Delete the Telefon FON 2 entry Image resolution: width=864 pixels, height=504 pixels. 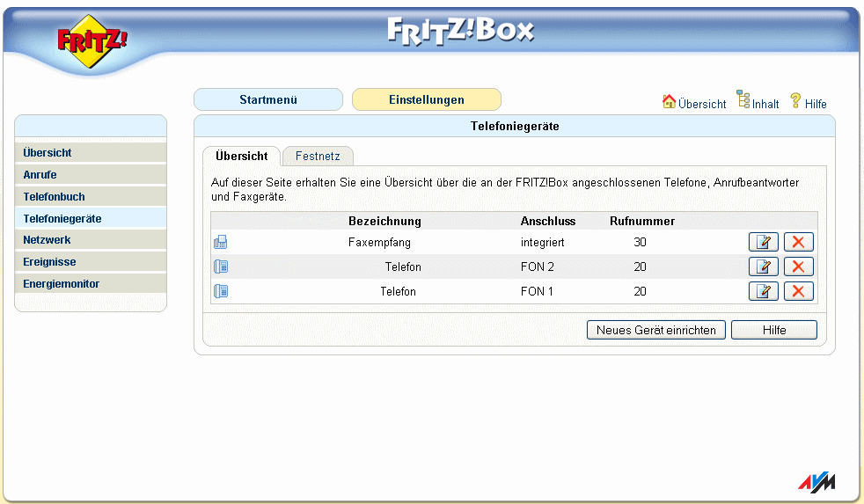798,267
